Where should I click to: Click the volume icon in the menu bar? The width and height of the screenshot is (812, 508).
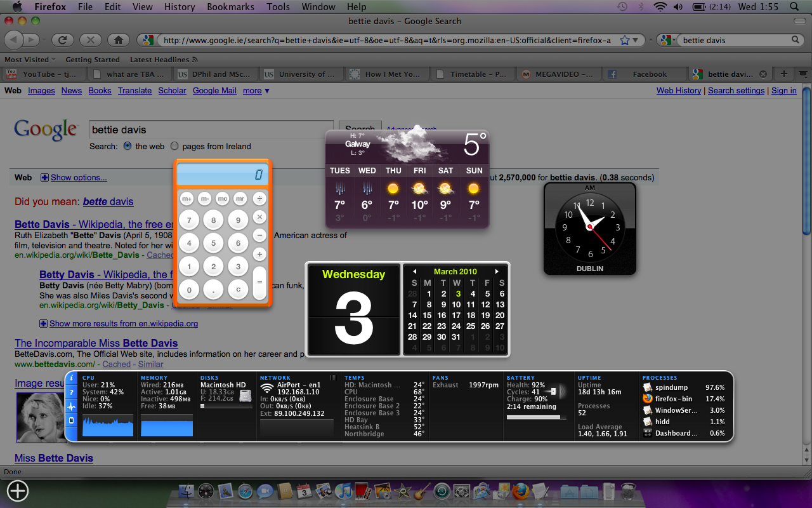click(678, 7)
